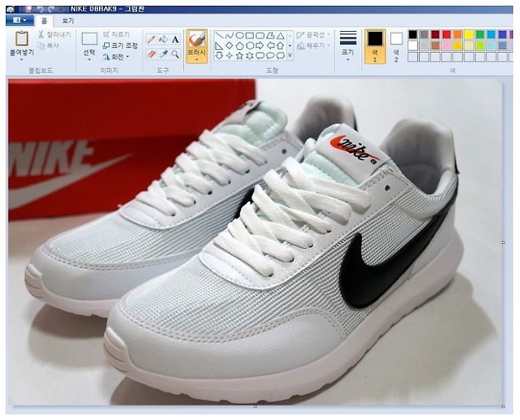Viewport: 520px width, 420px height.
Task: Open the Fill (채우기) dropdown
Action: point(313,45)
